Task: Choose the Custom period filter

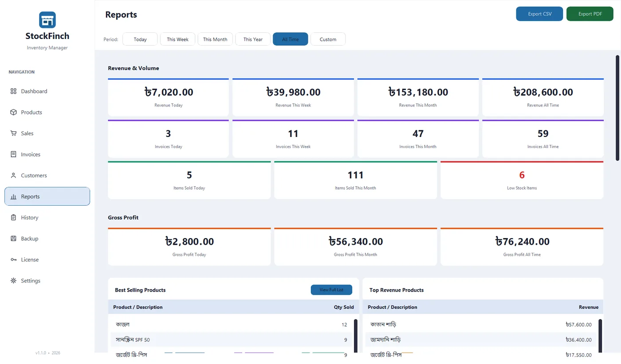Action: pos(328,39)
